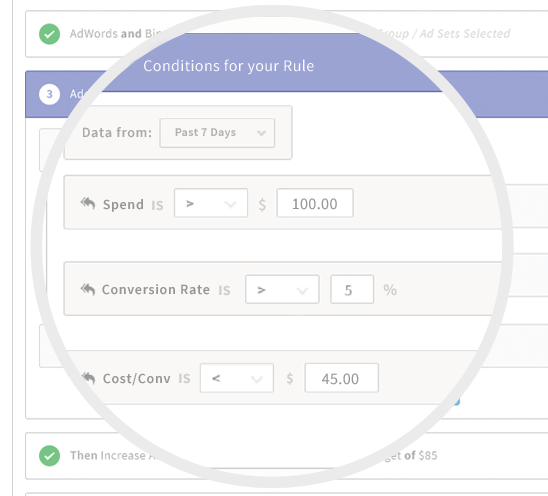Click the Spend condition label
Image resolution: width=548 pixels, height=496 pixels.
coord(123,204)
